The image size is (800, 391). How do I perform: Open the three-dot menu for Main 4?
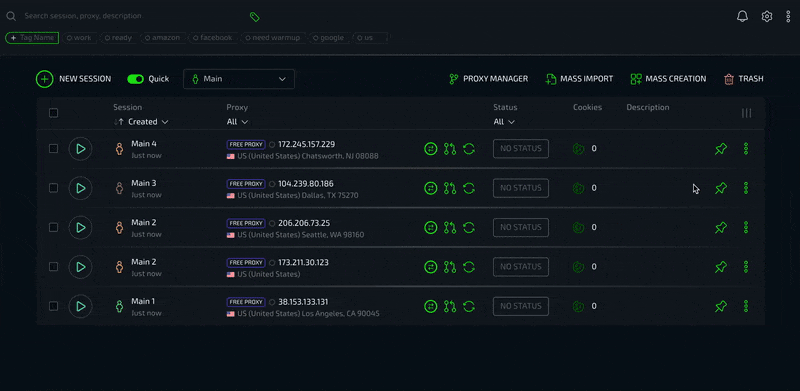[746, 149]
